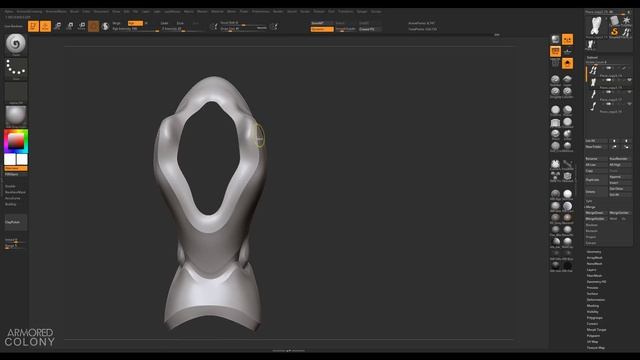Screen dimensions: 640x360
Task: Toggle the Rgb paint mode button
Action: coord(135,23)
